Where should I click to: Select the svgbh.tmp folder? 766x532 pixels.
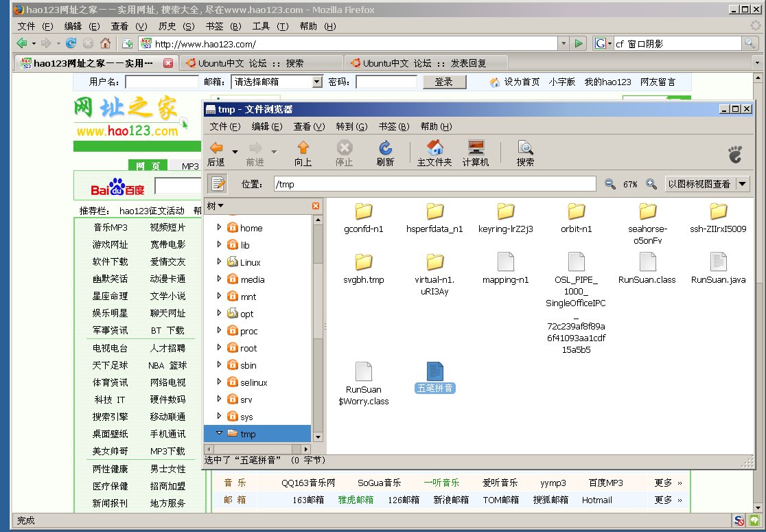(x=364, y=262)
